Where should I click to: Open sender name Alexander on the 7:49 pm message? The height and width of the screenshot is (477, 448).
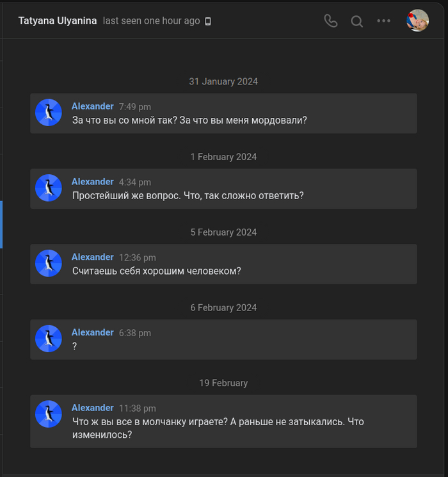click(x=93, y=106)
